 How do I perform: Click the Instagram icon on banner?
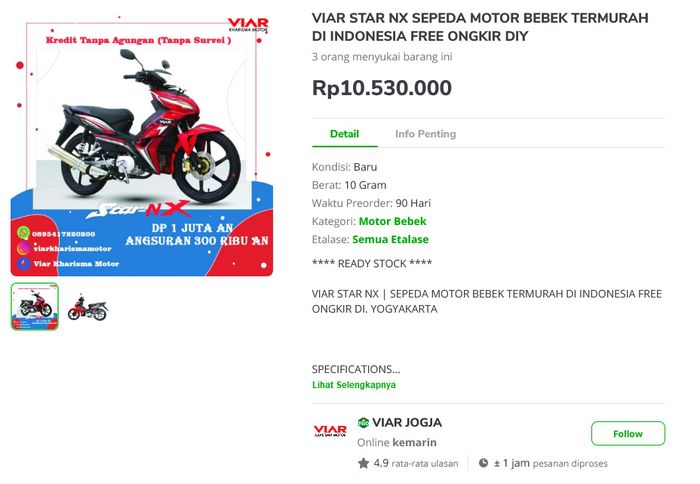[x=24, y=248]
